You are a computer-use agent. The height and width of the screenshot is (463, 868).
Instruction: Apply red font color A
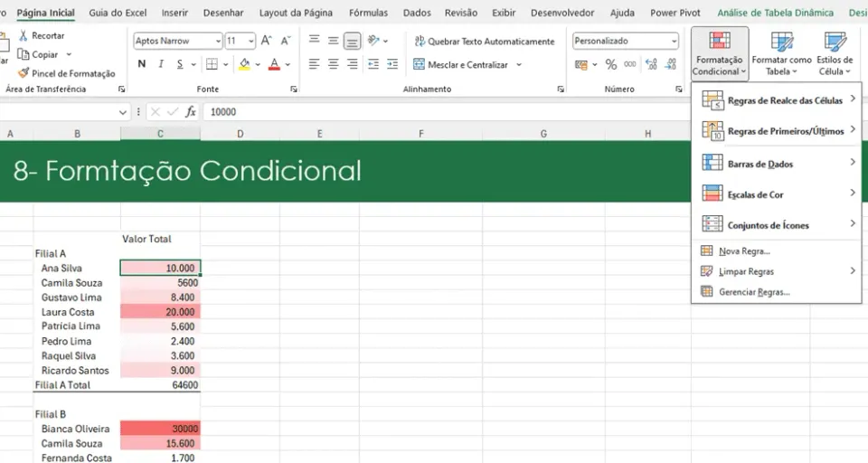pyautogui.click(x=274, y=64)
